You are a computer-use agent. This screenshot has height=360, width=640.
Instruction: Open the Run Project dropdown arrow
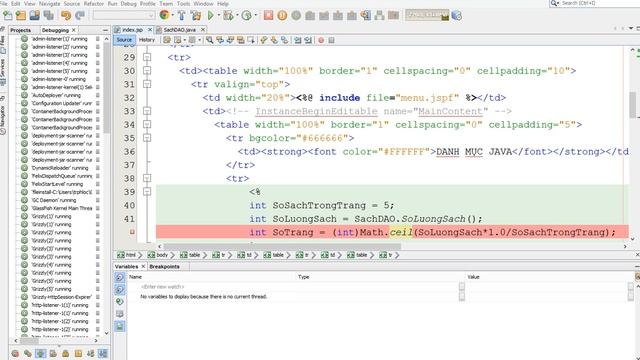[218, 16]
